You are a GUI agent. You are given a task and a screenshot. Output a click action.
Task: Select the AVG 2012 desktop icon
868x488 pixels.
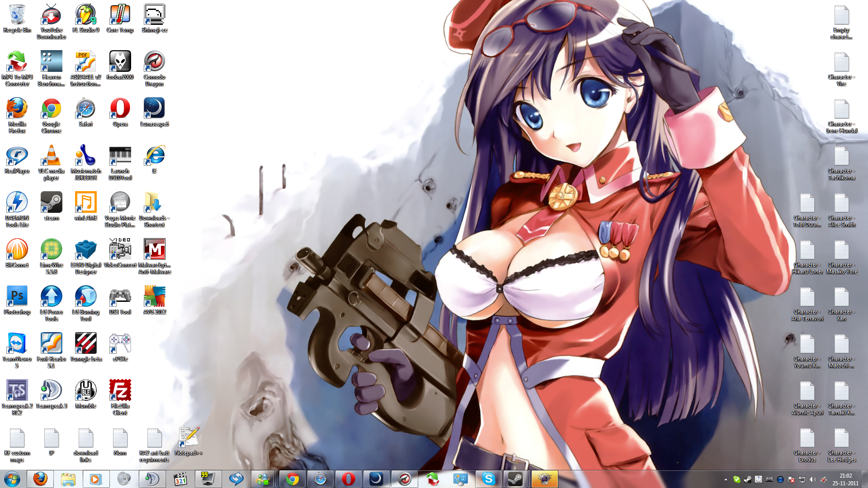pos(155,300)
